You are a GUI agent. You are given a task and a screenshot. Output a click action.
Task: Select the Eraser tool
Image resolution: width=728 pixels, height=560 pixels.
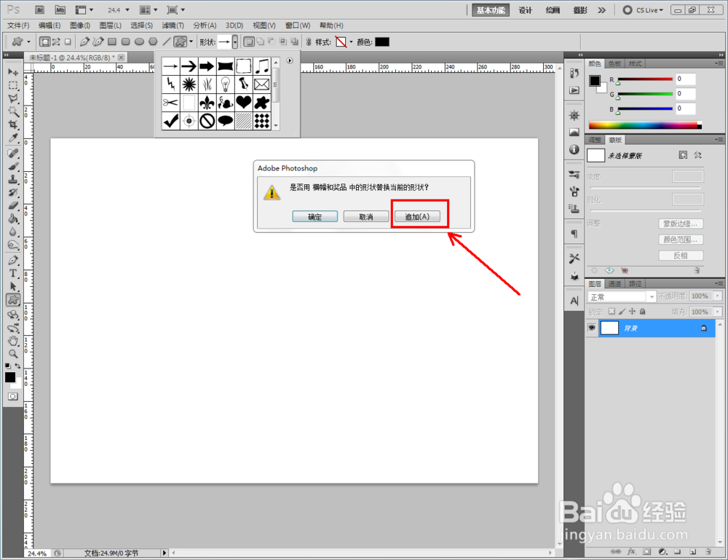[x=13, y=205]
